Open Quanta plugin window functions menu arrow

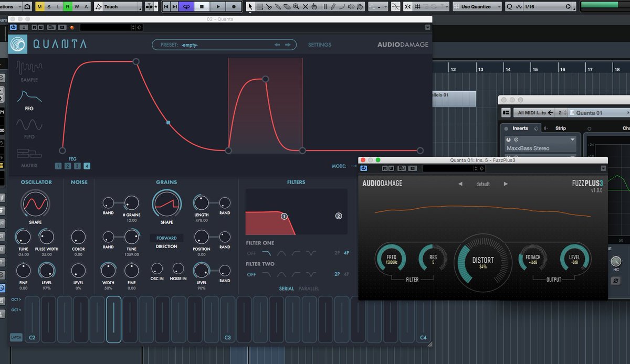tap(427, 27)
